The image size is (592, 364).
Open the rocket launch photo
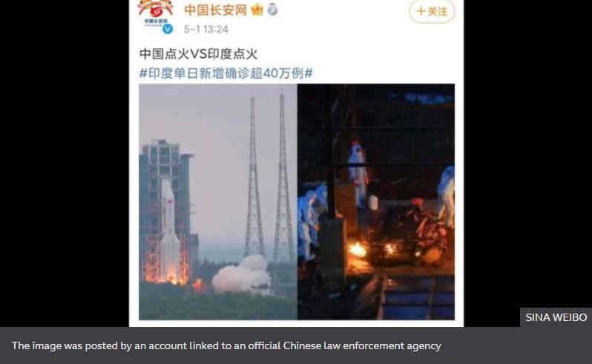click(x=218, y=202)
